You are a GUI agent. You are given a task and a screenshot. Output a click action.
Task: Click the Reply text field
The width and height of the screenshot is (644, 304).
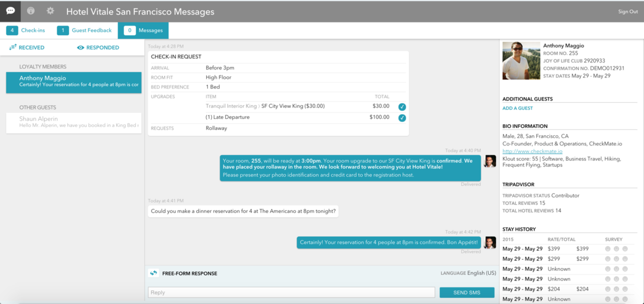coord(291,293)
